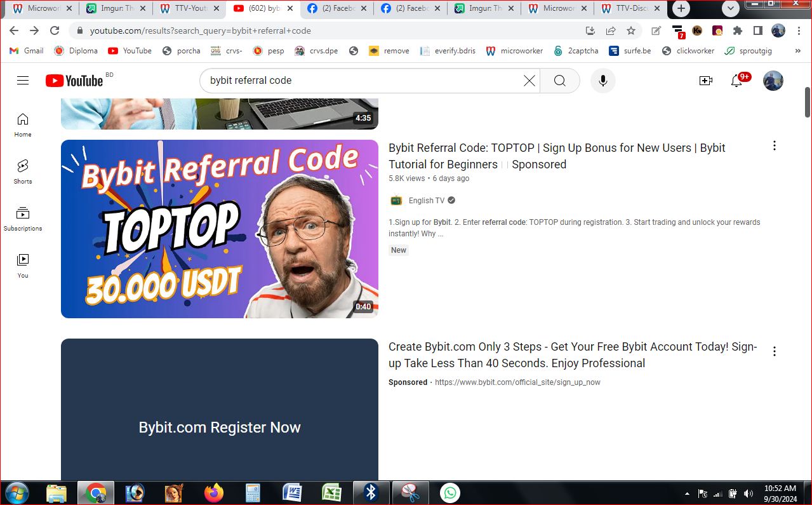
Task: Clear the search box with the X icon
Action: coord(529,81)
